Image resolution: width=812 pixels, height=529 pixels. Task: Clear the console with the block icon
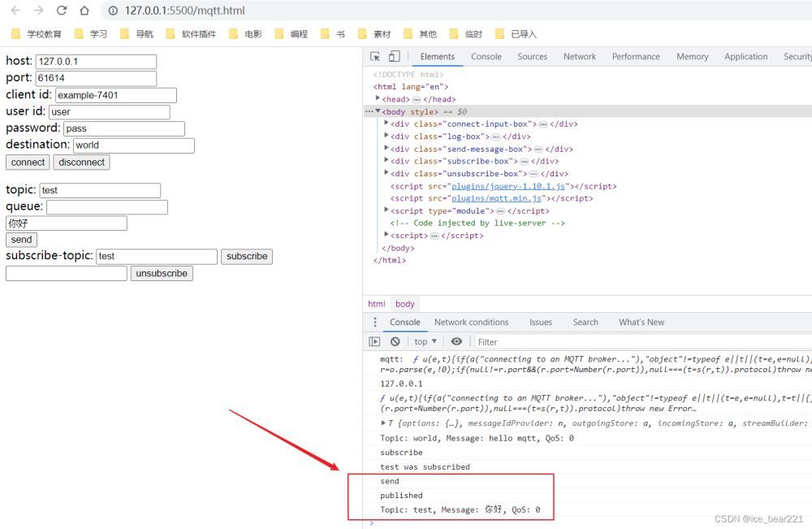[395, 341]
